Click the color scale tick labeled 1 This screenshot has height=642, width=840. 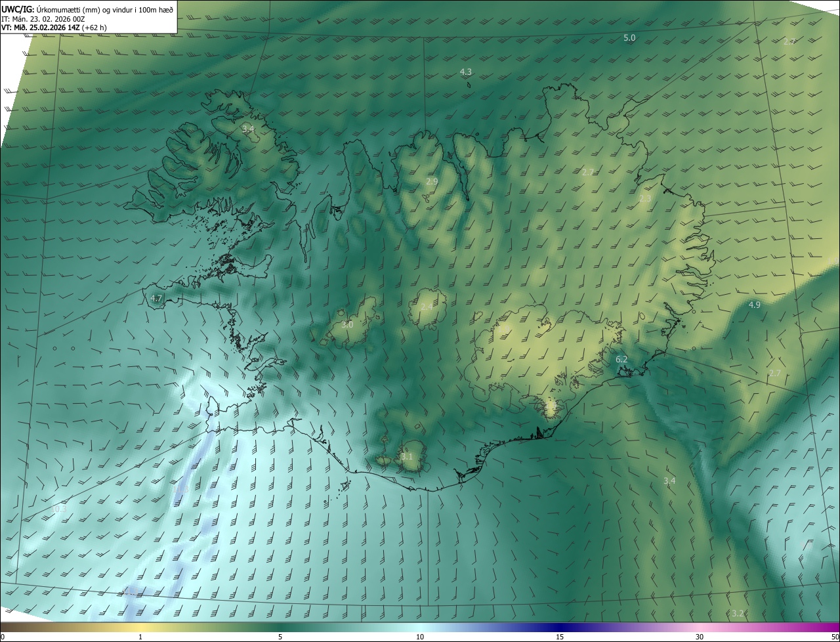click(140, 637)
